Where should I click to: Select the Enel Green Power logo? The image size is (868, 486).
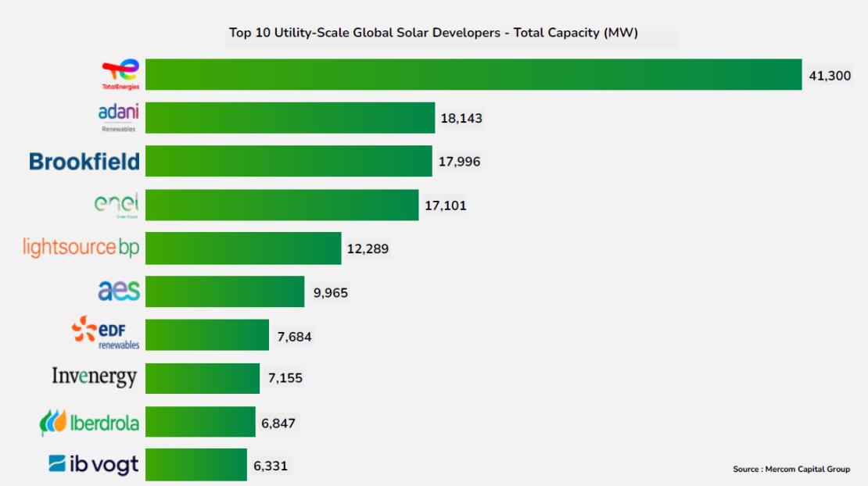click(x=117, y=204)
